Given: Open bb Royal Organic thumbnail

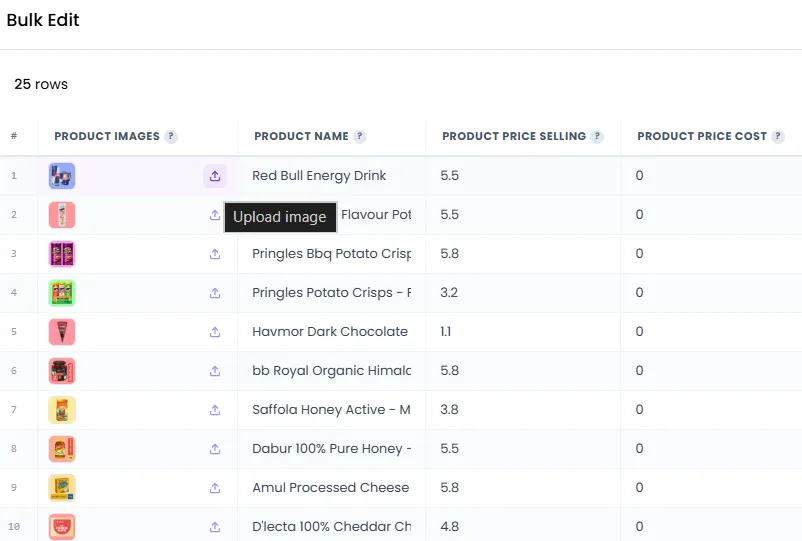Looking at the screenshot, I should pyautogui.click(x=62, y=371).
